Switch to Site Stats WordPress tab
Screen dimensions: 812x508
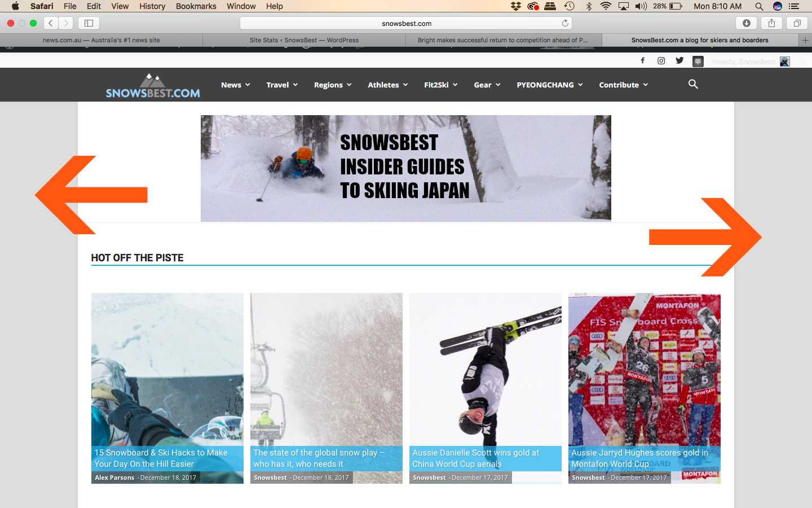click(304, 40)
